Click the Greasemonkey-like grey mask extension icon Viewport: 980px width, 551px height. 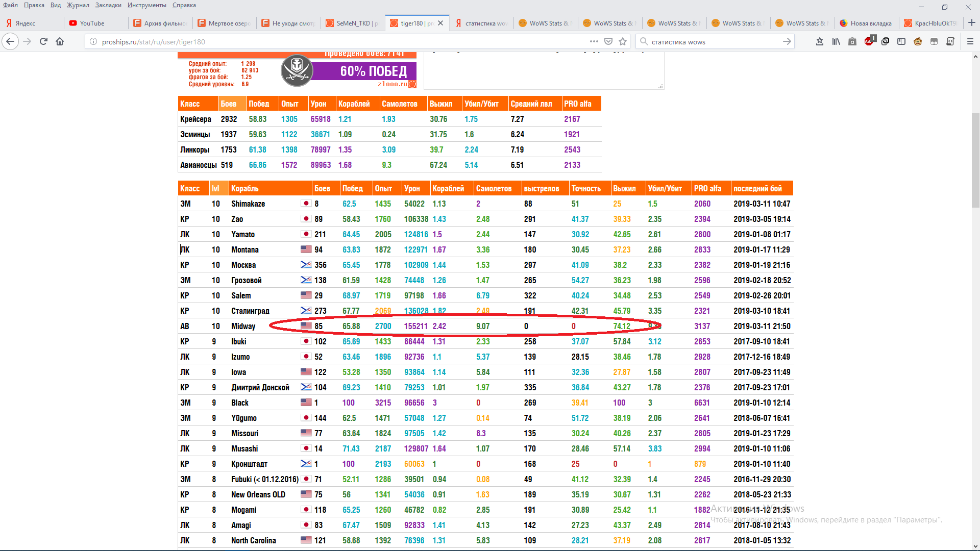click(934, 41)
